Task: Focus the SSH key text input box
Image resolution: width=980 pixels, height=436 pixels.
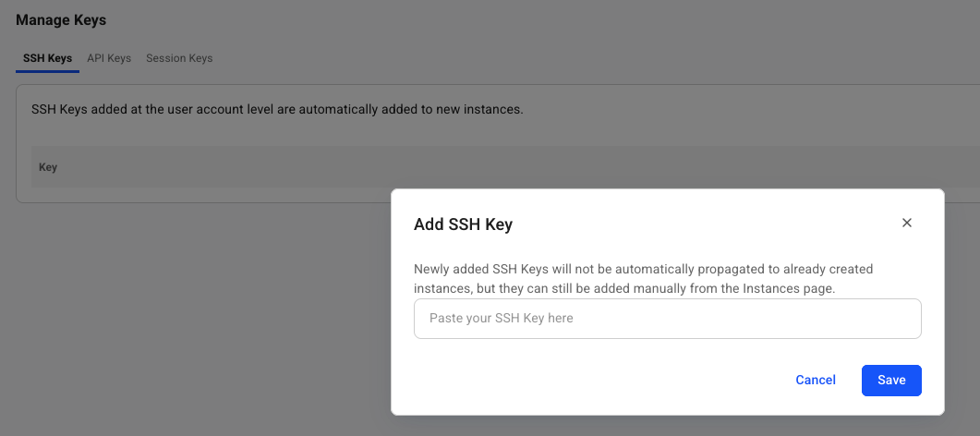Action: tap(667, 318)
